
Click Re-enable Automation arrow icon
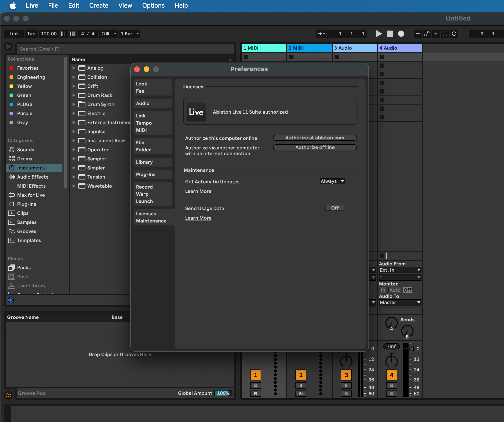tap(436, 34)
